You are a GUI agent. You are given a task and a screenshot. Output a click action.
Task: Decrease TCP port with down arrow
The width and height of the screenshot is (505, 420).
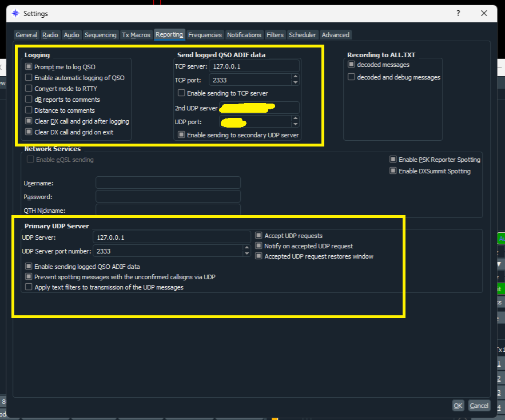pos(295,82)
